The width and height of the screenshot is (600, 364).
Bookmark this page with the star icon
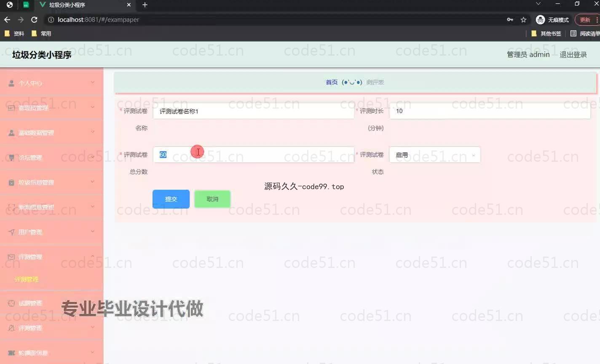[x=523, y=20]
